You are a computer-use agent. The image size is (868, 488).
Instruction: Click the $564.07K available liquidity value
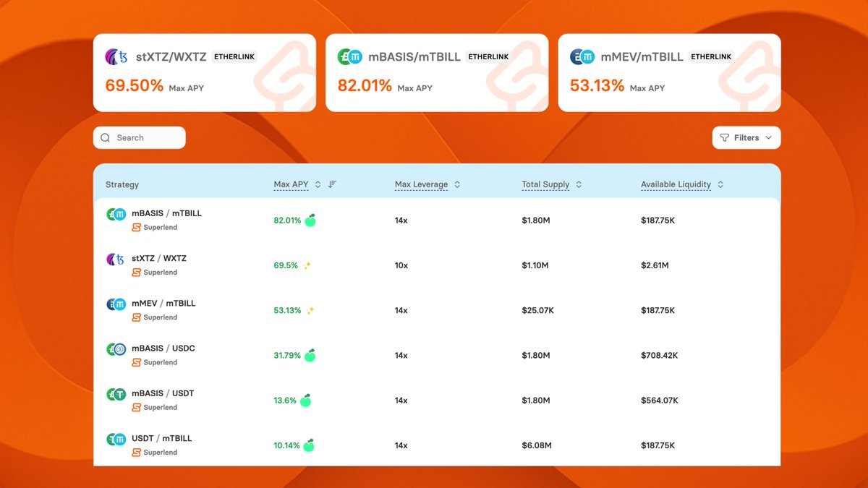coord(659,400)
